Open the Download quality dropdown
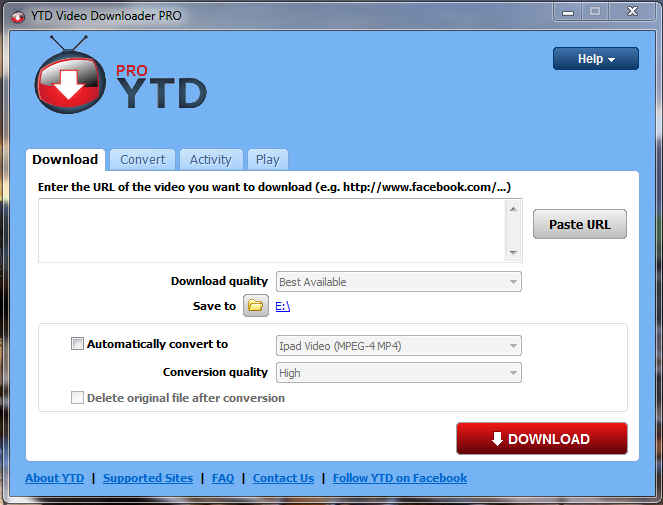The height and width of the screenshot is (505, 663). click(398, 282)
